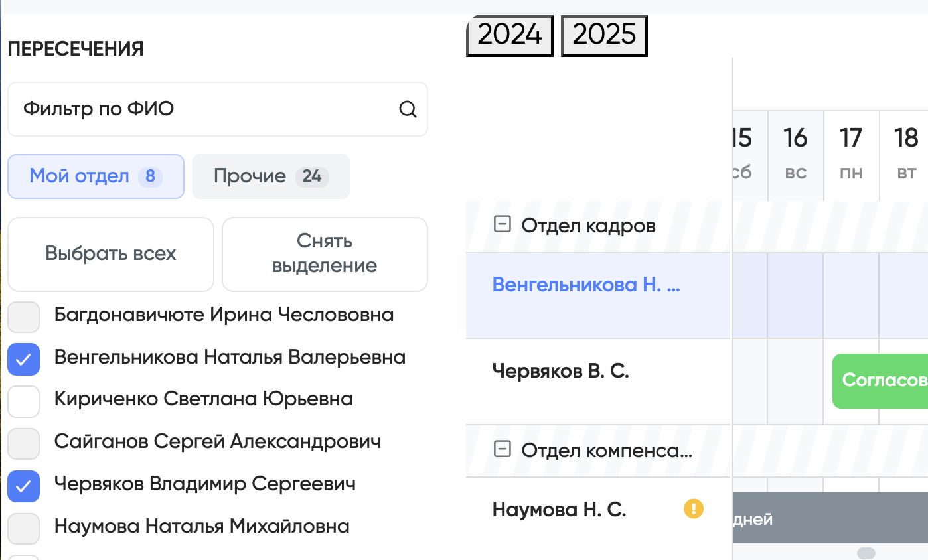The width and height of the screenshot is (928, 560).
Task: Switch to year 2024
Action: click(509, 35)
